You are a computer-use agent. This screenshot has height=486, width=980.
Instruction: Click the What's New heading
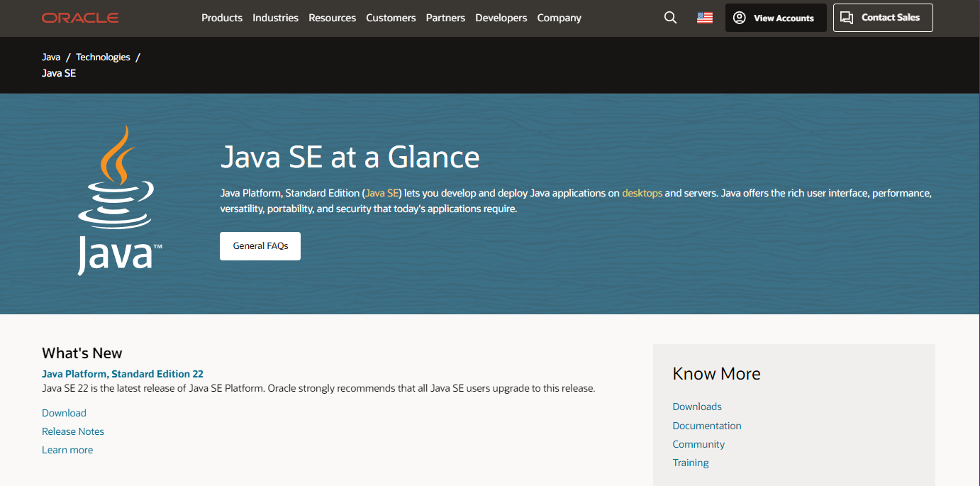[82, 353]
